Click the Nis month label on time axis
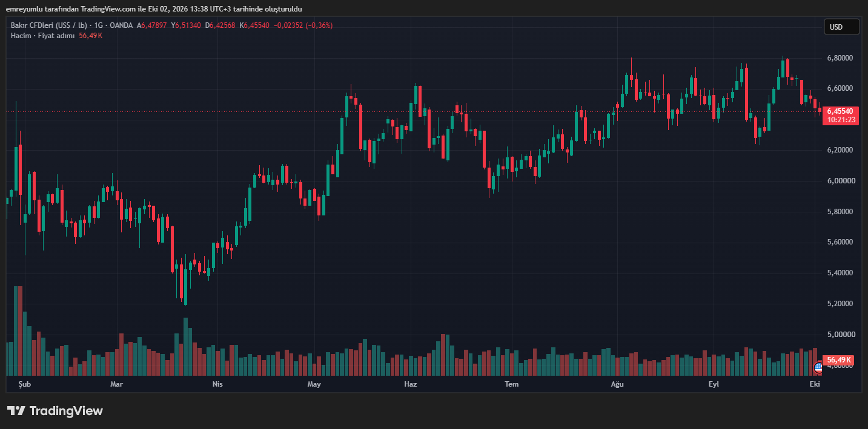Image resolution: width=868 pixels, height=429 pixels. (x=217, y=384)
